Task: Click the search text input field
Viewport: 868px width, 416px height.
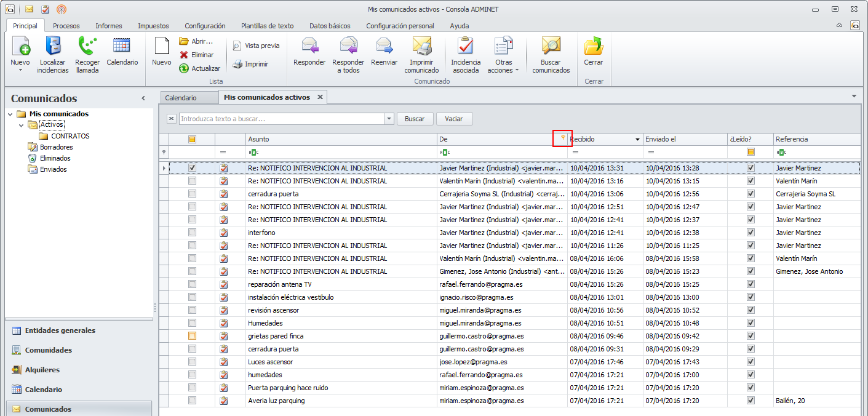Action: [282, 119]
